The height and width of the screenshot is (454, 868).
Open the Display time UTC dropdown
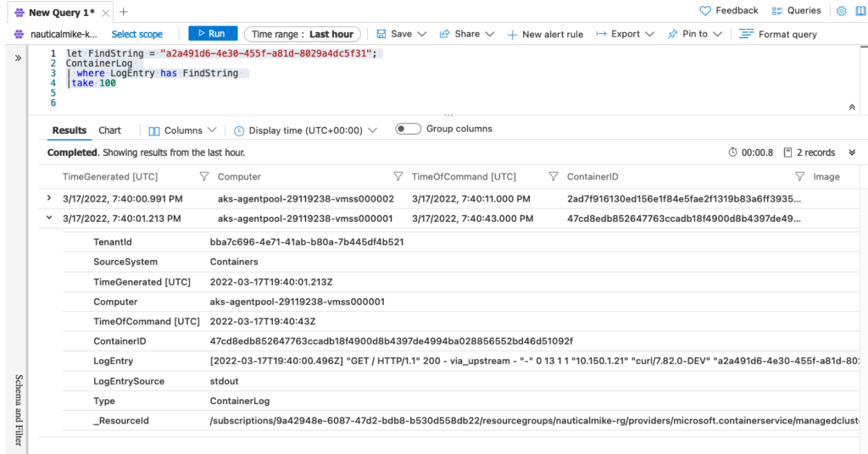[305, 130]
